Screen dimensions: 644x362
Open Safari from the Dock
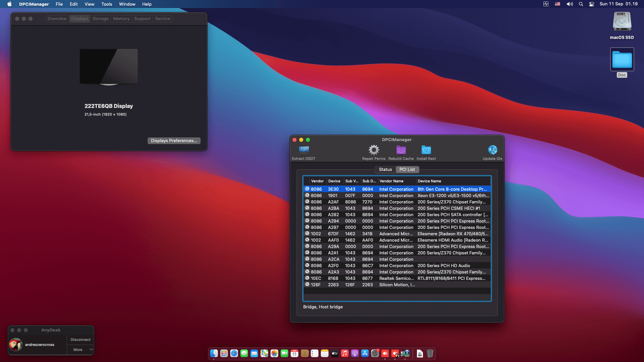tap(234, 353)
